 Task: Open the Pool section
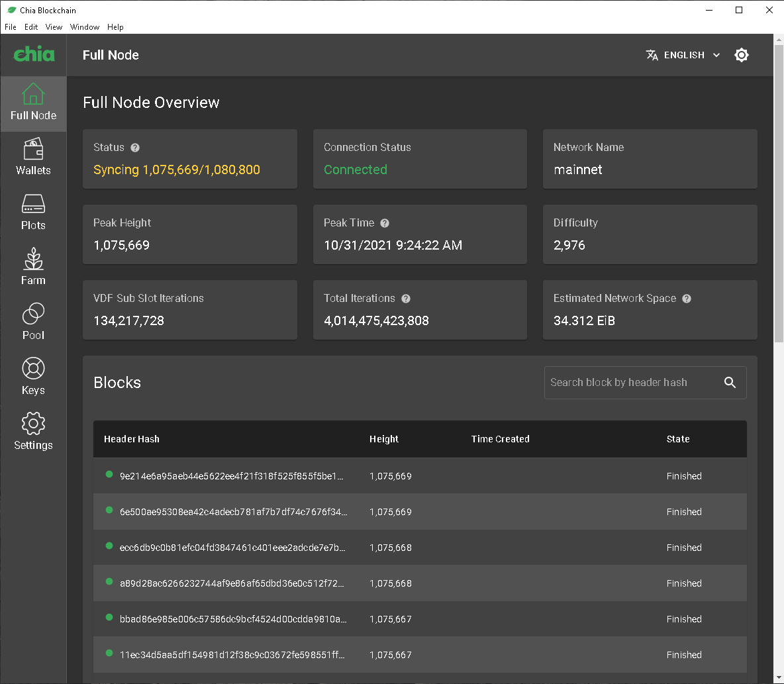tap(33, 322)
